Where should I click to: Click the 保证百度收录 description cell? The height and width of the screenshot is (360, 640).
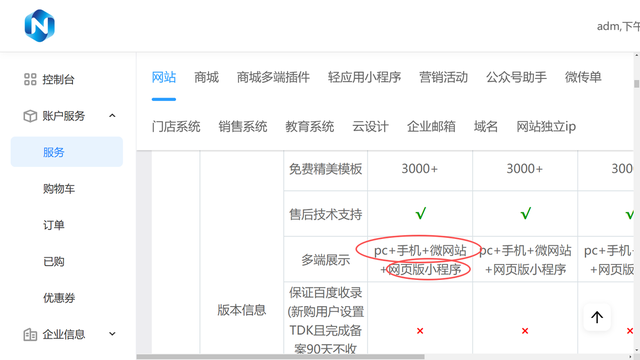[x=326, y=321]
